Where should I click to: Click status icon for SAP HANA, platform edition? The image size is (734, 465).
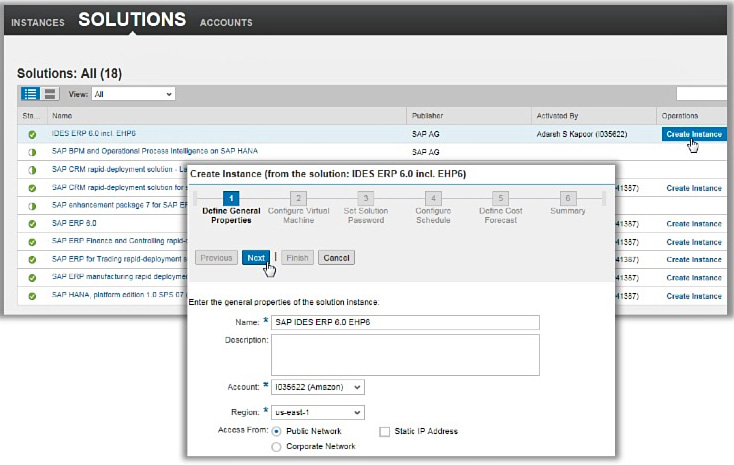[32, 296]
